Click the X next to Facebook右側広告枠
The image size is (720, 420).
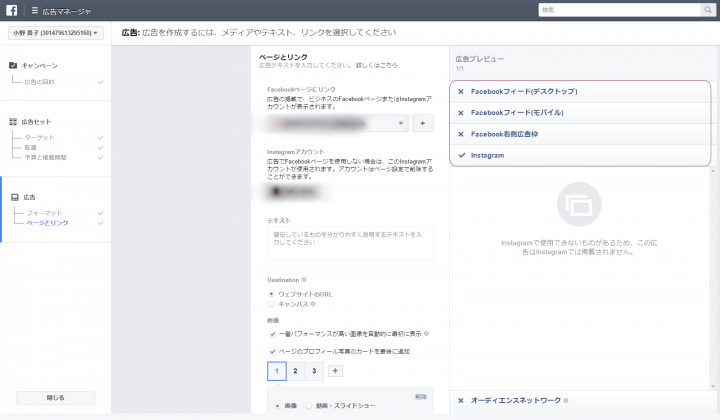[x=461, y=134]
